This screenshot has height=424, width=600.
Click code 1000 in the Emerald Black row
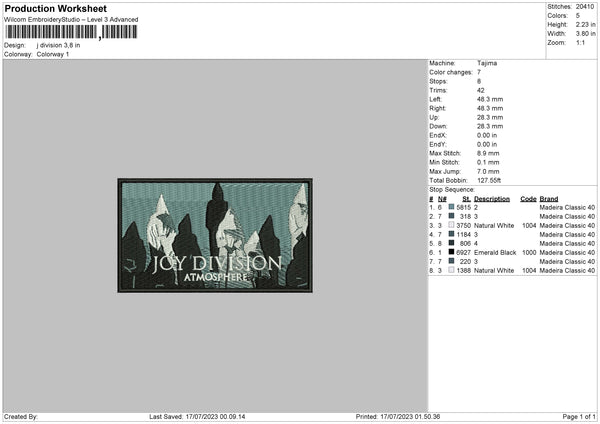pyautogui.click(x=529, y=253)
